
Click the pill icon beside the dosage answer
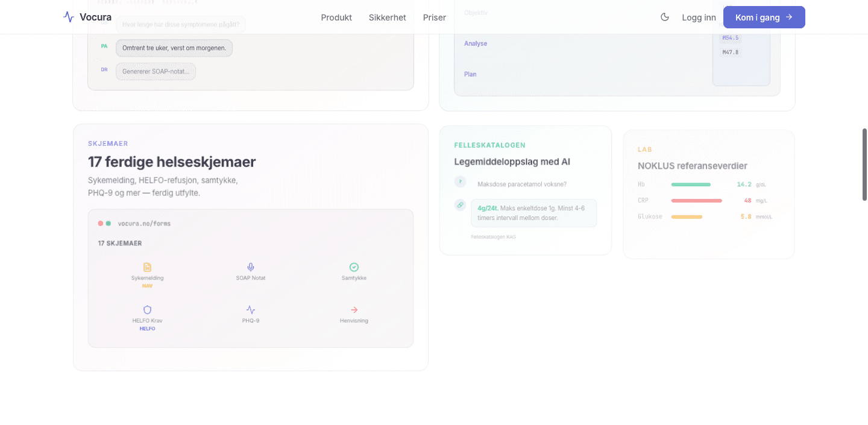tap(461, 205)
